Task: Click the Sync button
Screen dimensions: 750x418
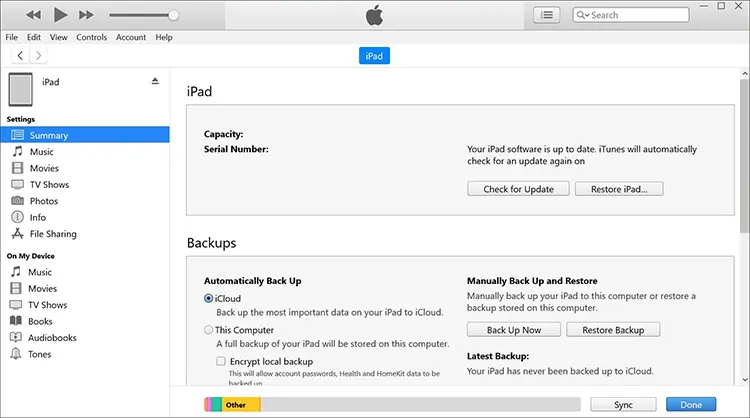Action: pyautogui.click(x=623, y=405)
